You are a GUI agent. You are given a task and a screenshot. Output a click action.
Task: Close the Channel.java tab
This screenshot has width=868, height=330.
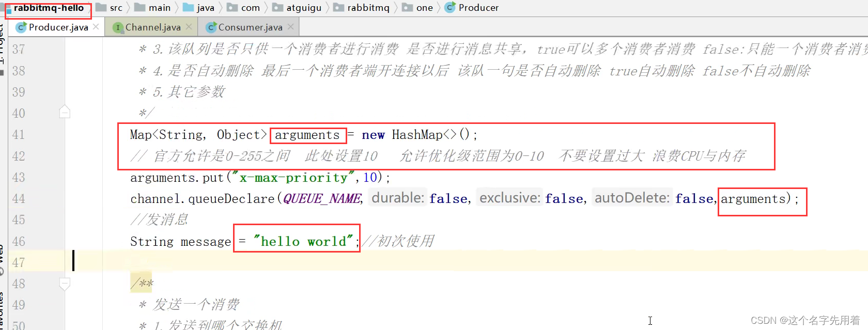189,27
